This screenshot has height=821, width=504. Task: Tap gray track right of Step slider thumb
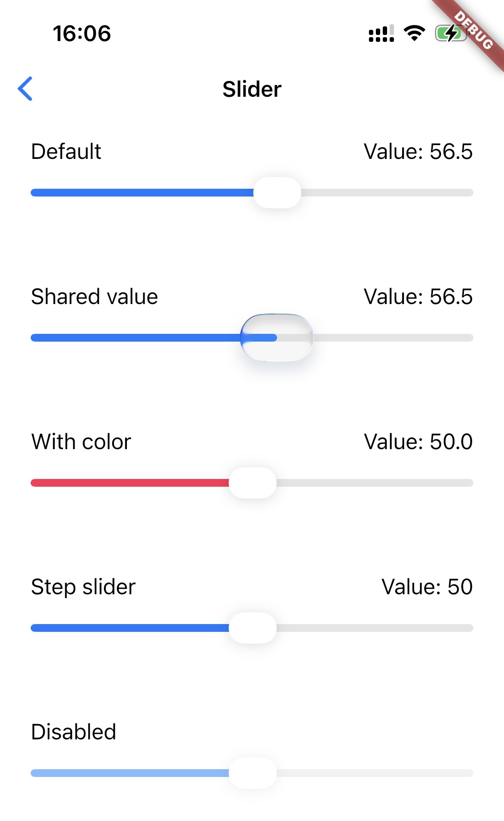coord(375,628)
